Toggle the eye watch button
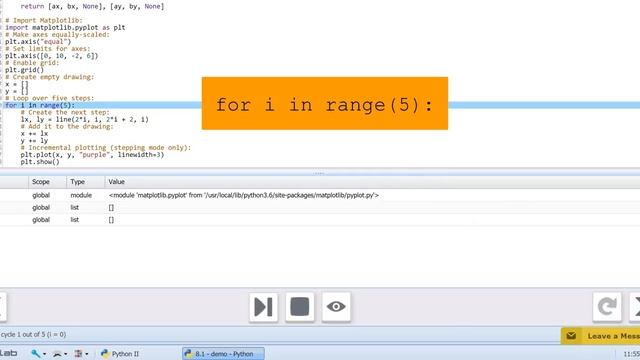Viewport: 640px width, 360px height. pyautogui.click(x=336, y=307)
